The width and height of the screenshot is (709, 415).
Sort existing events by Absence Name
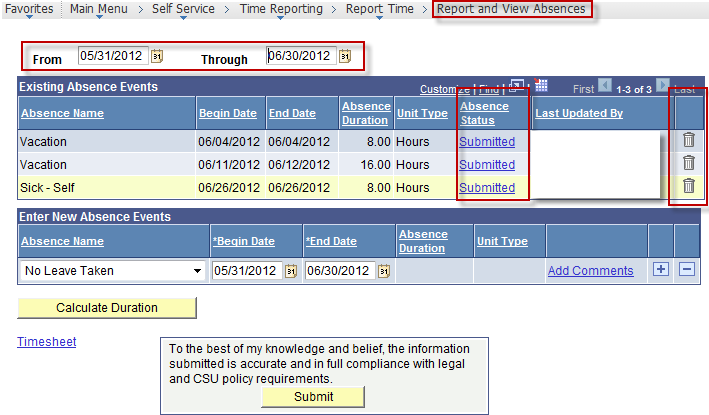coord(62,113)
